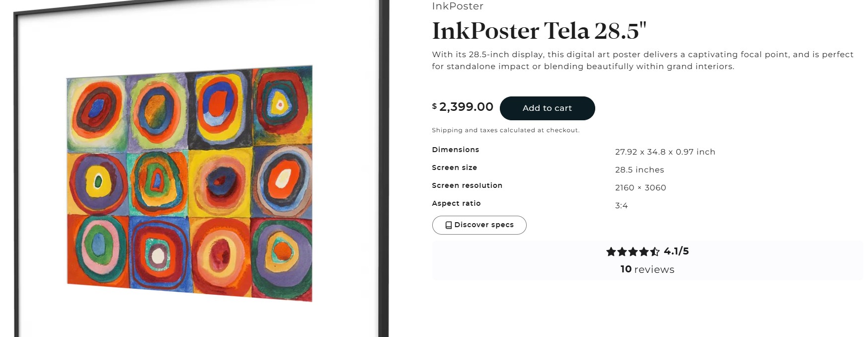The height and width of the screenshot is (337, 868).
Task: Click the 27.92 x 34.8 x 0.97 inch value
Action: [x=665, y=152]
